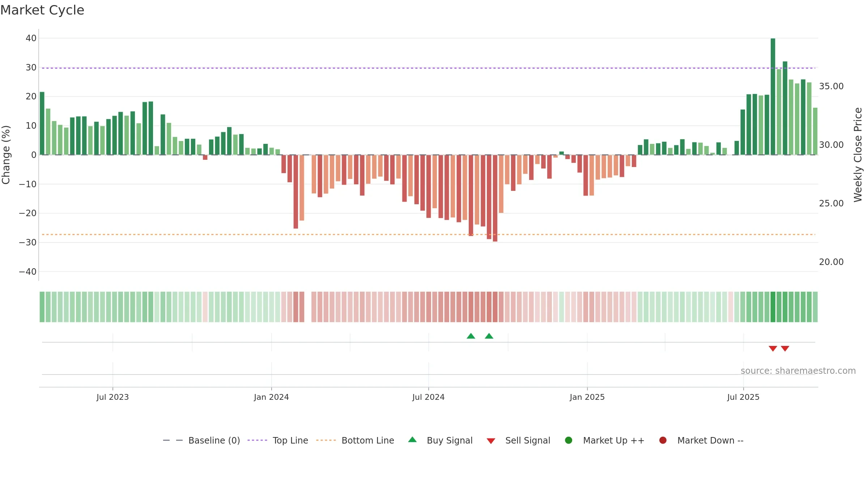The image size is (868, 488).
Task: Click the 25.00 price axis label
Action: [x=831, y=204]
